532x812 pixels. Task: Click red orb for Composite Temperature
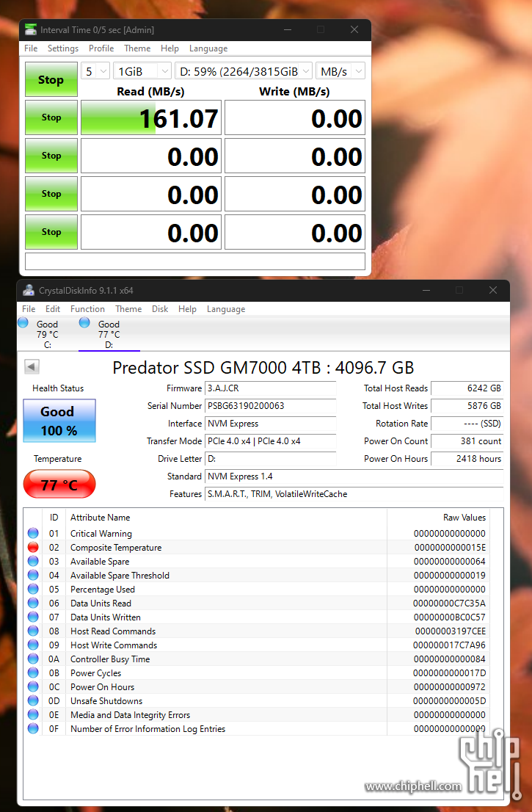(x=33, y=547)
